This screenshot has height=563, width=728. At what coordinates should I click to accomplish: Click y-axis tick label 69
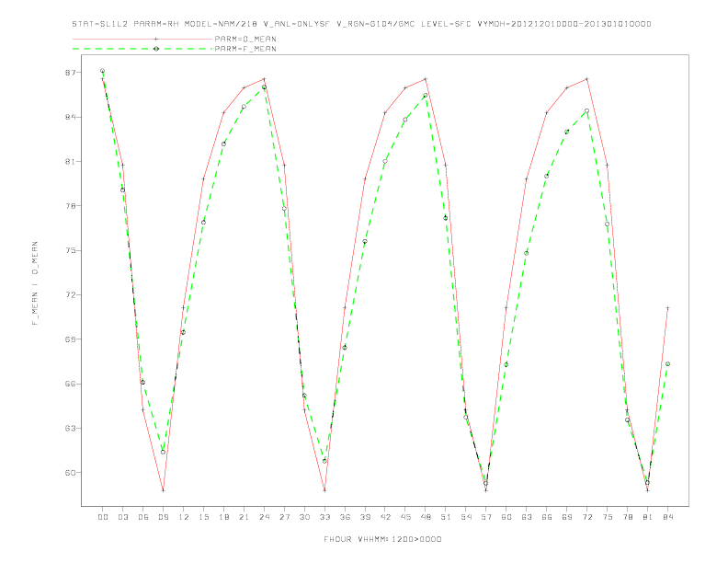tap(71, 339)
